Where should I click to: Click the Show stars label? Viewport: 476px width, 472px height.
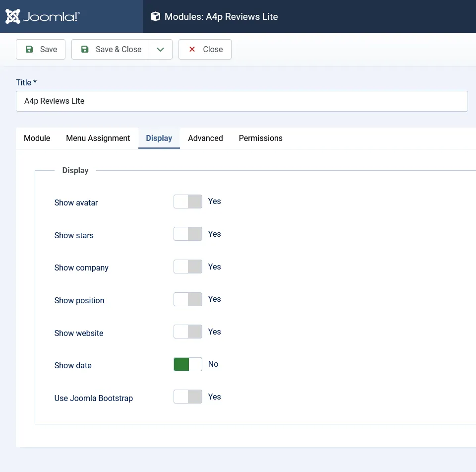click(74, 236)
